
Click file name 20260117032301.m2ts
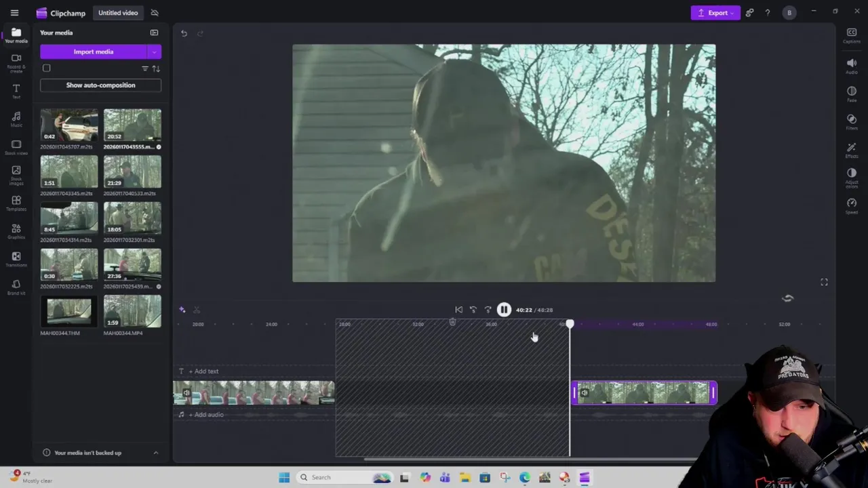tap(129, 240)
